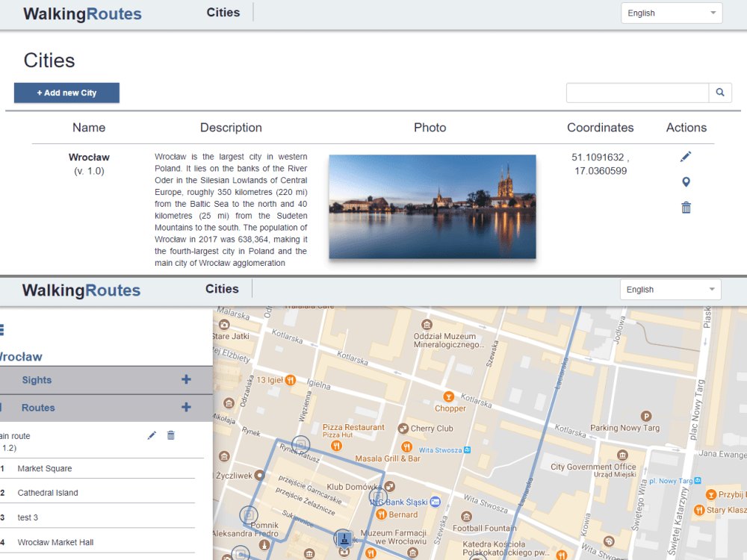Click Parking Nowy Targ marker

tap(646, 416)
